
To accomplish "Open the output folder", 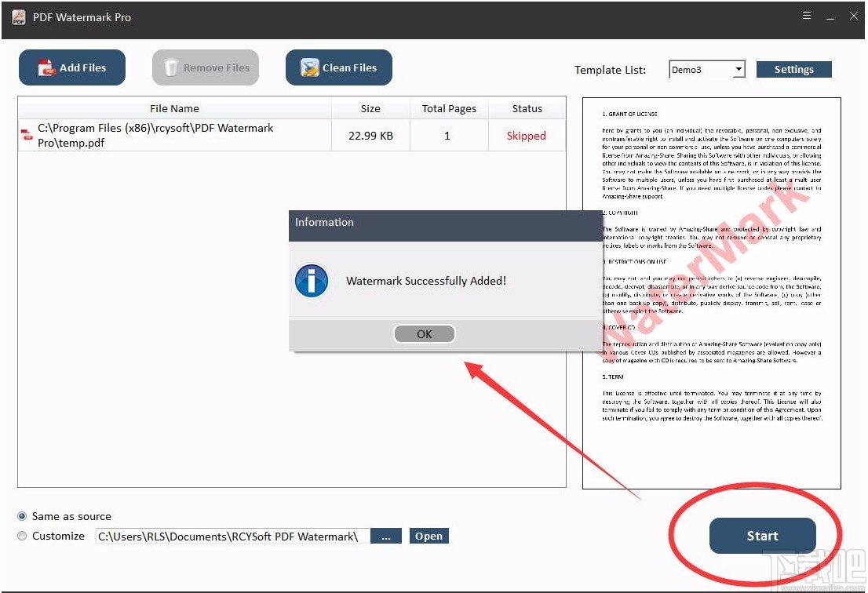I will (x=429, y=536).
